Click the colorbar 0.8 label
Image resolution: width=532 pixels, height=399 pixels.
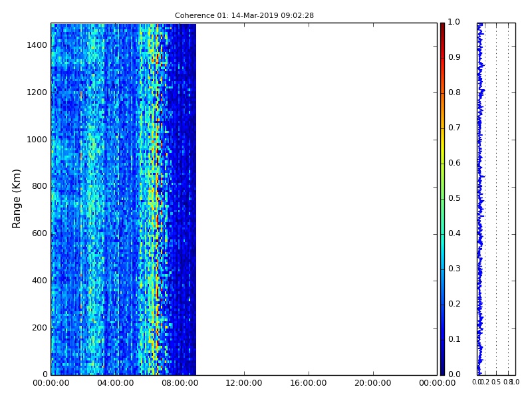tap(454, 92)
